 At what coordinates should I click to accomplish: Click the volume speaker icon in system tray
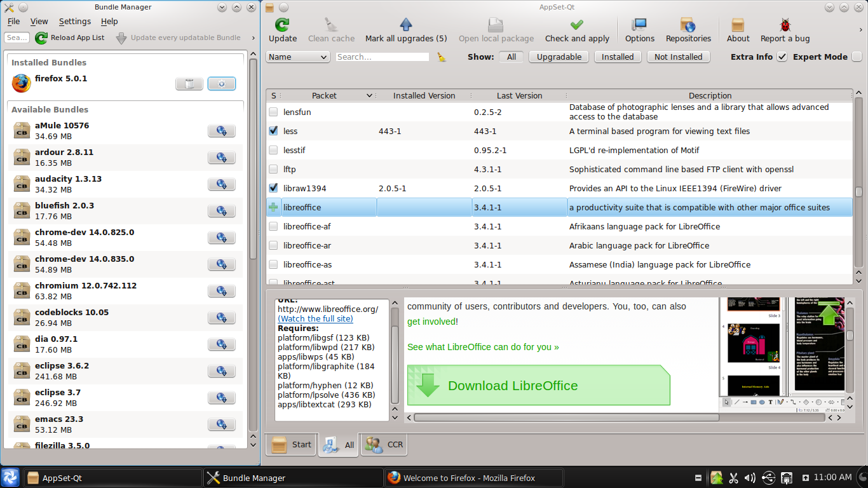pos(750,478)
